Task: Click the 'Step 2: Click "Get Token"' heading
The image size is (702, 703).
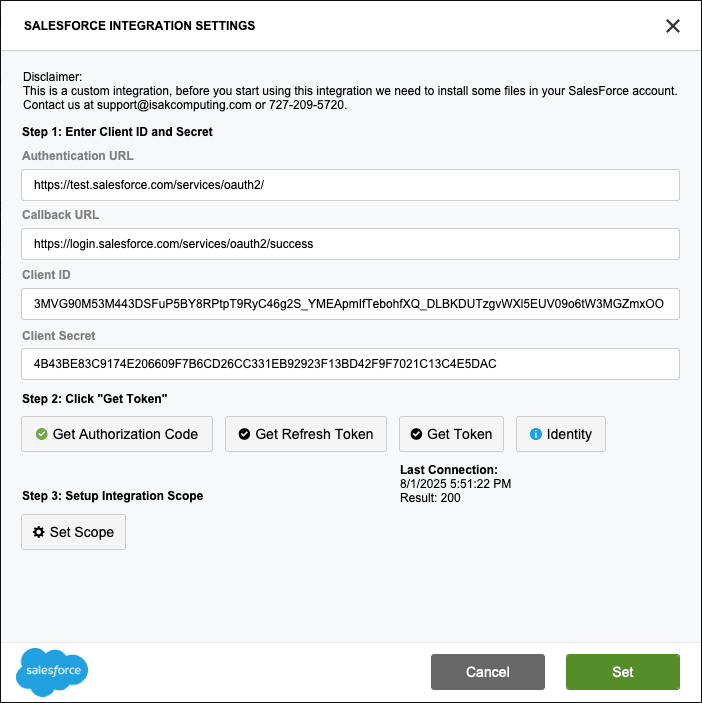Action: pos(95,399)
